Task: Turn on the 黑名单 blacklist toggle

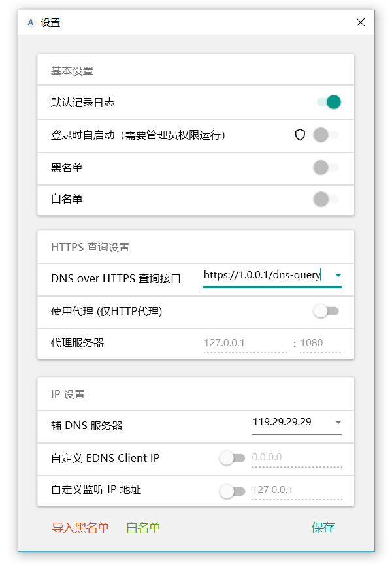Action: (326, 167)
